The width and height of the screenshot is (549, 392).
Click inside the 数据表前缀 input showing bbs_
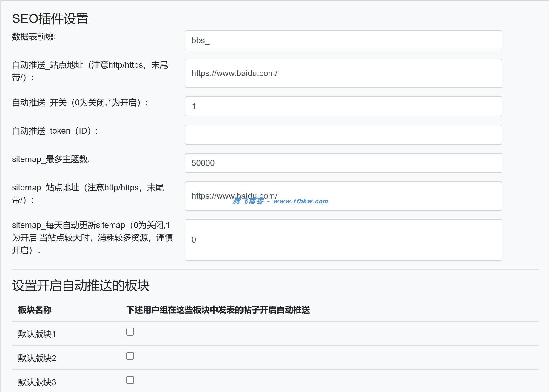343,41
